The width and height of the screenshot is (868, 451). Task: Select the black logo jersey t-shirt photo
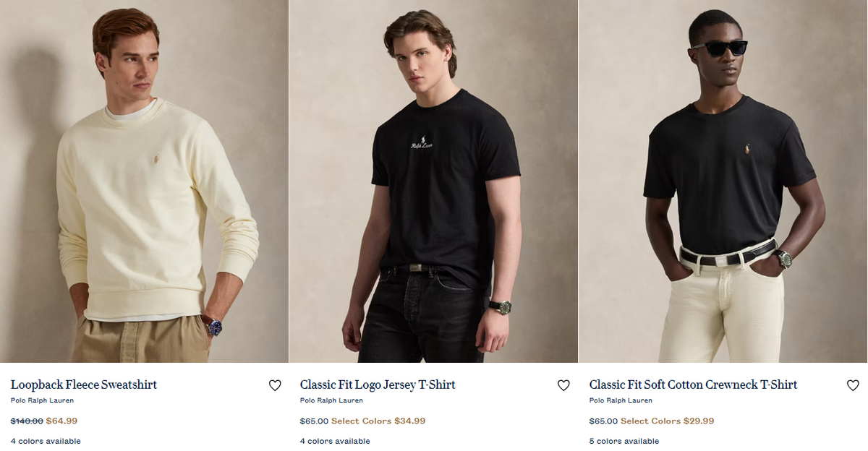(433, 181)
